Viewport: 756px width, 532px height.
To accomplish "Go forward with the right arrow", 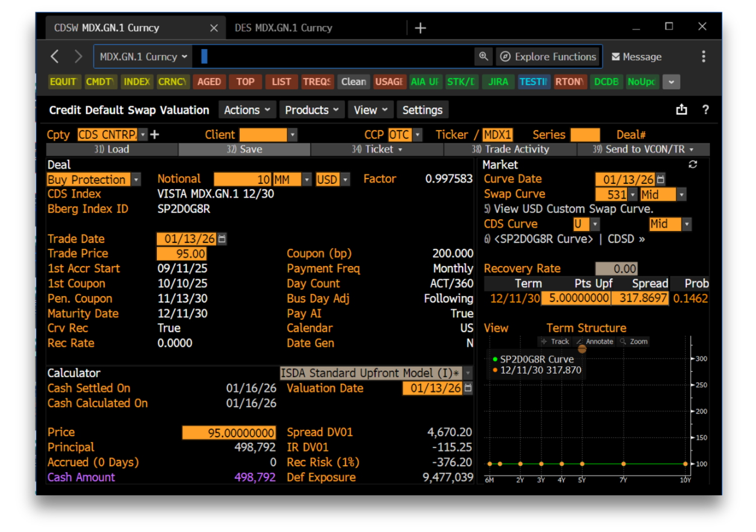I will pos(78,56).
